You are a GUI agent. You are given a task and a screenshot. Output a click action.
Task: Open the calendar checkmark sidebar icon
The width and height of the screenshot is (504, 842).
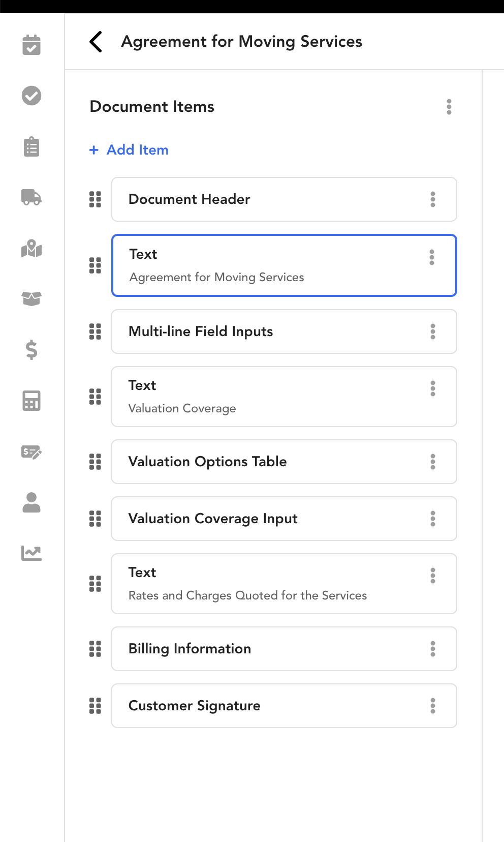pyautogui.click(x=31, y=45)
